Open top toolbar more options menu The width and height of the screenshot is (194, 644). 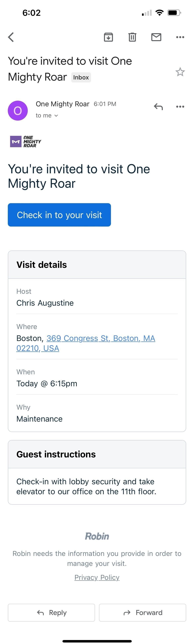[180, 37]
